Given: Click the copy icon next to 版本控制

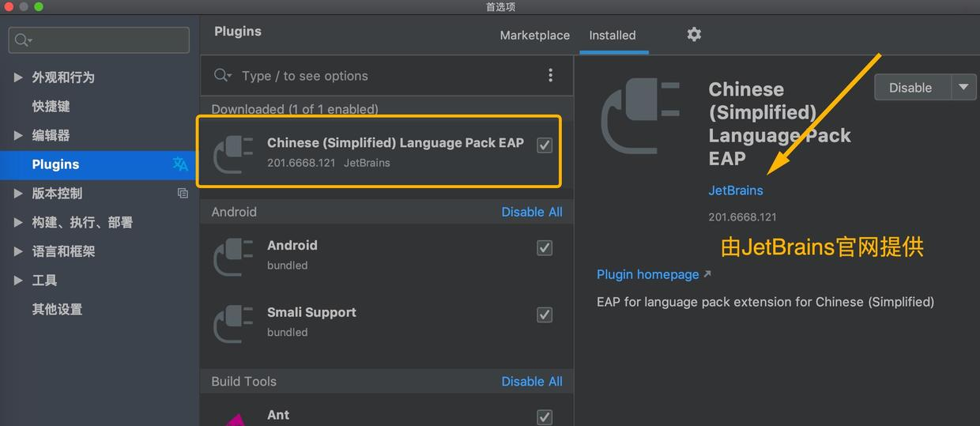Looking at the screenshot, I should pyautogui.click(x=183, y=193).
